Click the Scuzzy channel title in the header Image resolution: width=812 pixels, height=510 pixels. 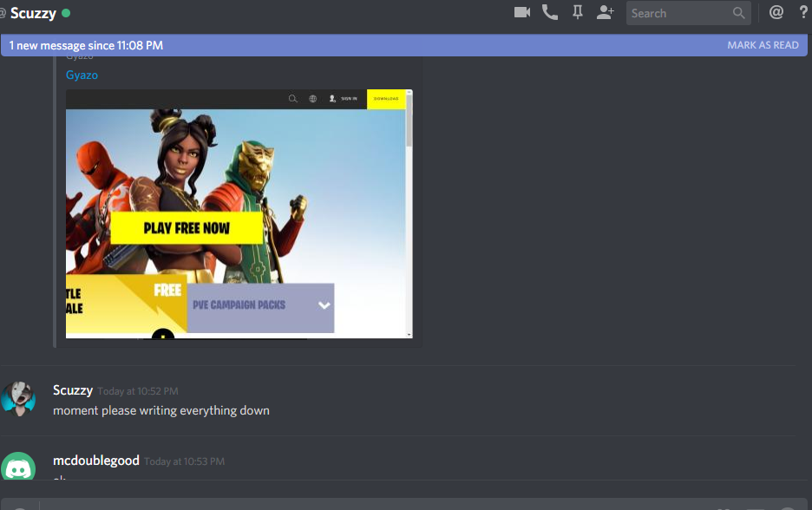[x=33, y=13]
